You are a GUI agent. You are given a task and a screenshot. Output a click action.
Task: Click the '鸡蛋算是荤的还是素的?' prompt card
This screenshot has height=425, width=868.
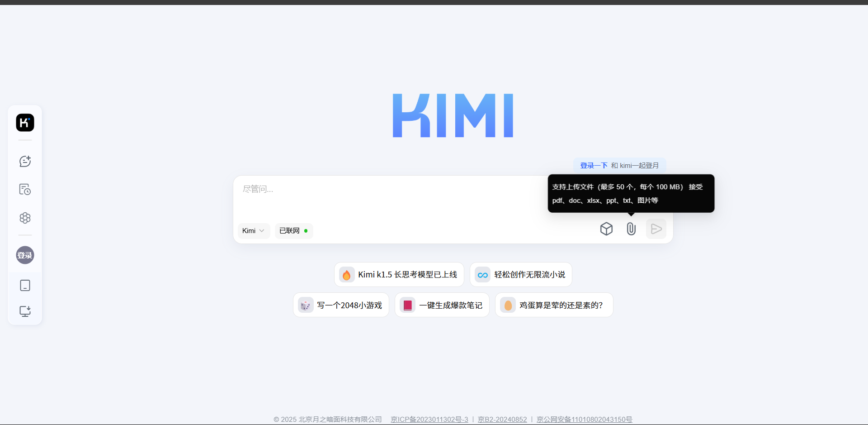[554, 305]
